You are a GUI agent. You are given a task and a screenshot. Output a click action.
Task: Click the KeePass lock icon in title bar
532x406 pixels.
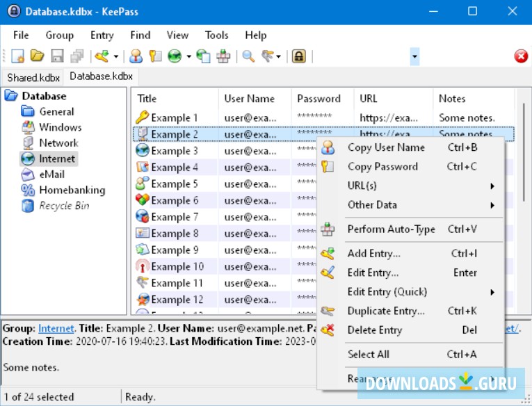pyautogui.click(x=14, y=11)
